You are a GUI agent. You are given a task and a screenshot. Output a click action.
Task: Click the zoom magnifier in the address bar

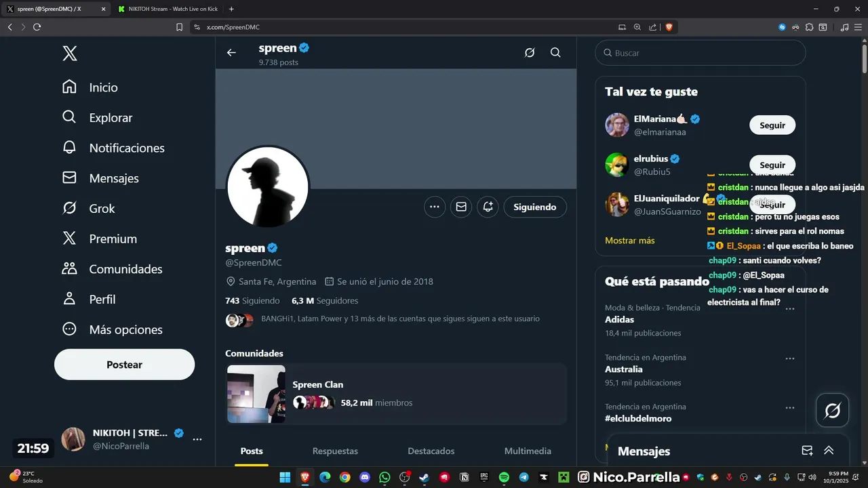[x=637, y=27]
